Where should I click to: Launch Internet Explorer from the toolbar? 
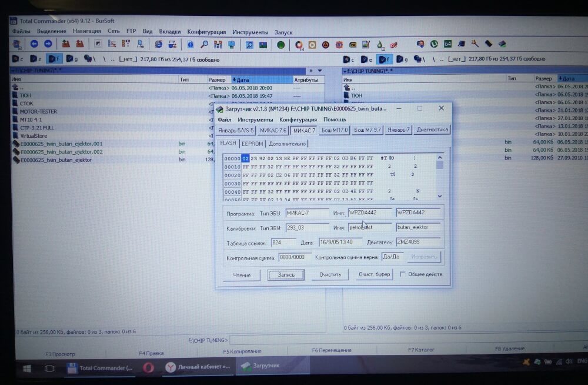[157, 44]
